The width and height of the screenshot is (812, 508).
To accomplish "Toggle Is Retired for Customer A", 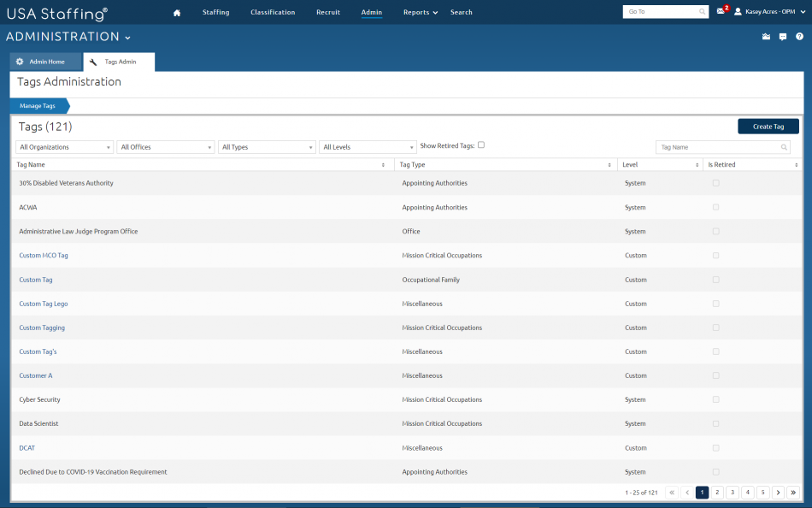I will (x=716, y=375).
